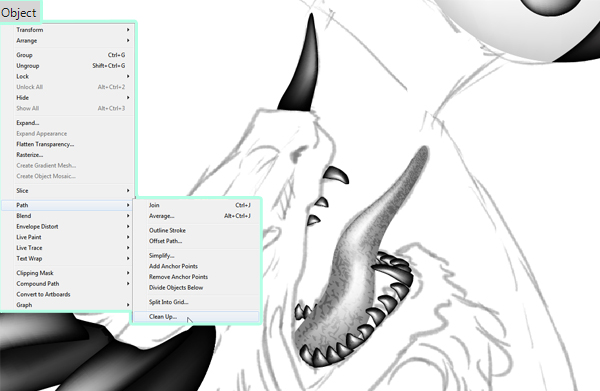Choose Clean Up... in the Path submenu
600x391 pixels.
pyautogui.click(x=196, y=317)
